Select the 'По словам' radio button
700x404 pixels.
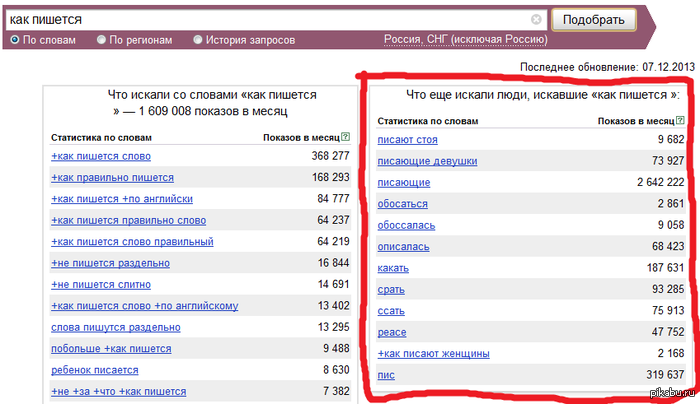click(14, 40)
